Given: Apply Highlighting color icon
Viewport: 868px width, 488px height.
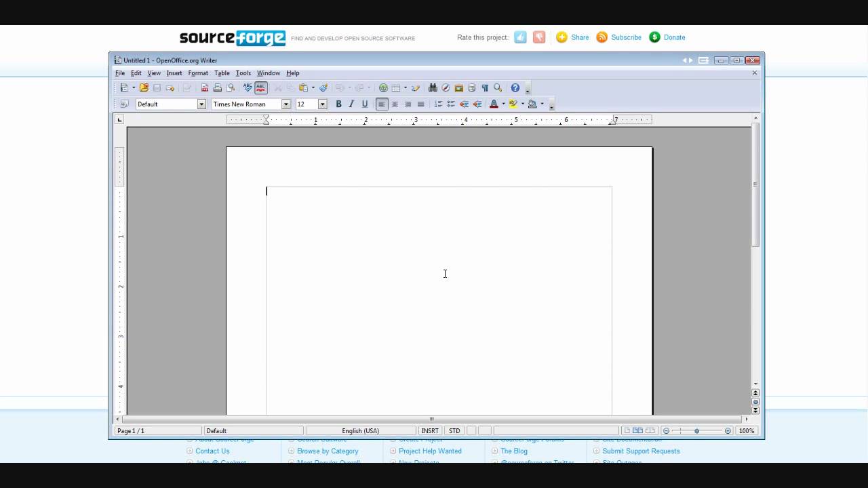Looking at the screenshot, I should point(513,104).
